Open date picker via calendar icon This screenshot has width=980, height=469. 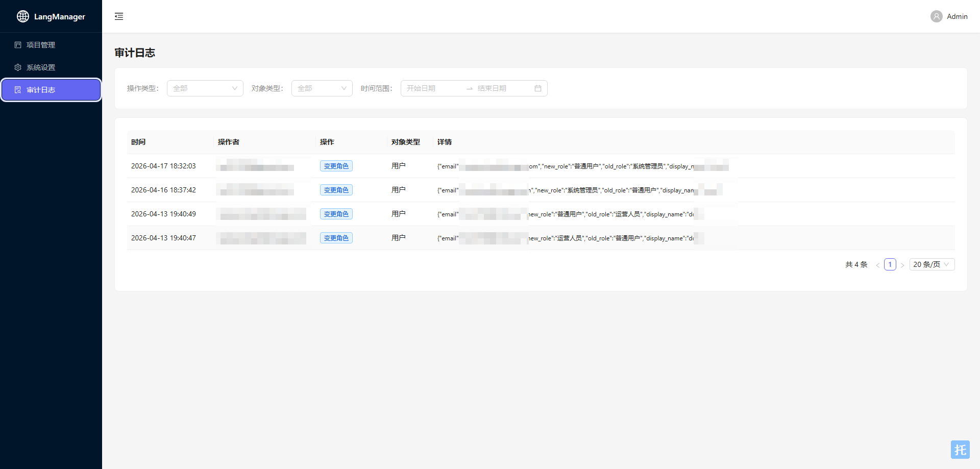coord(538,88)
